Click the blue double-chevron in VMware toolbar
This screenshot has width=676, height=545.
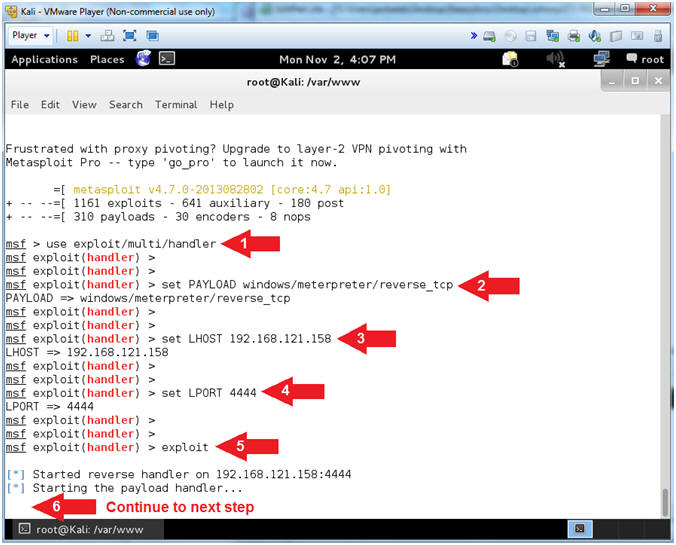click(x=473, y=35)
